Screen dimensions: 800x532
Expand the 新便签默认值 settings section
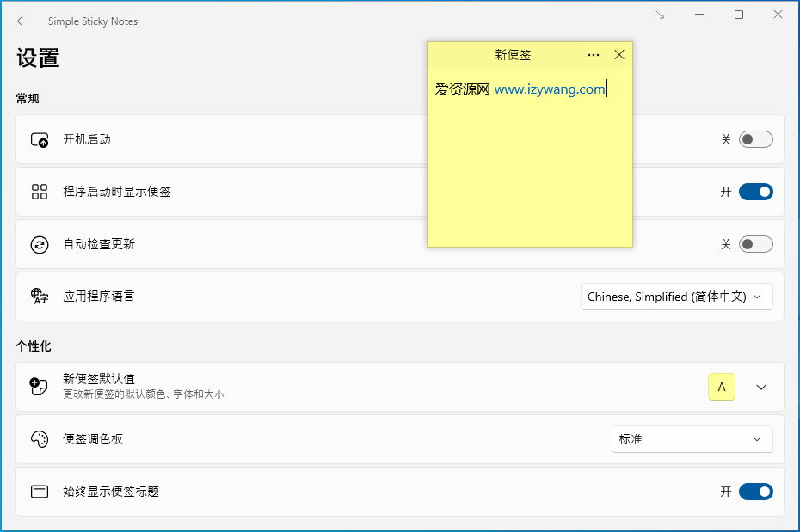(x=760, y=387)
